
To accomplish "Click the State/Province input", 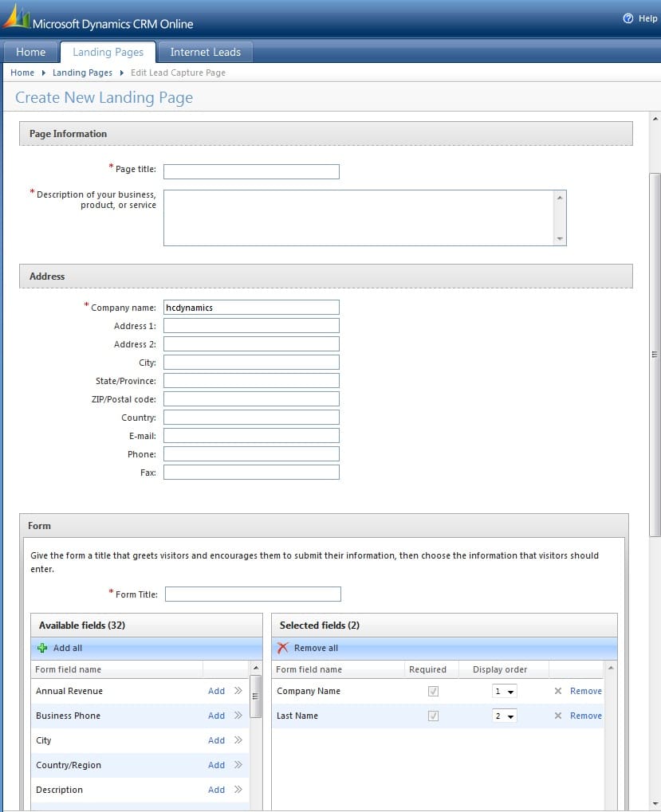I will (x=251, y=381).
